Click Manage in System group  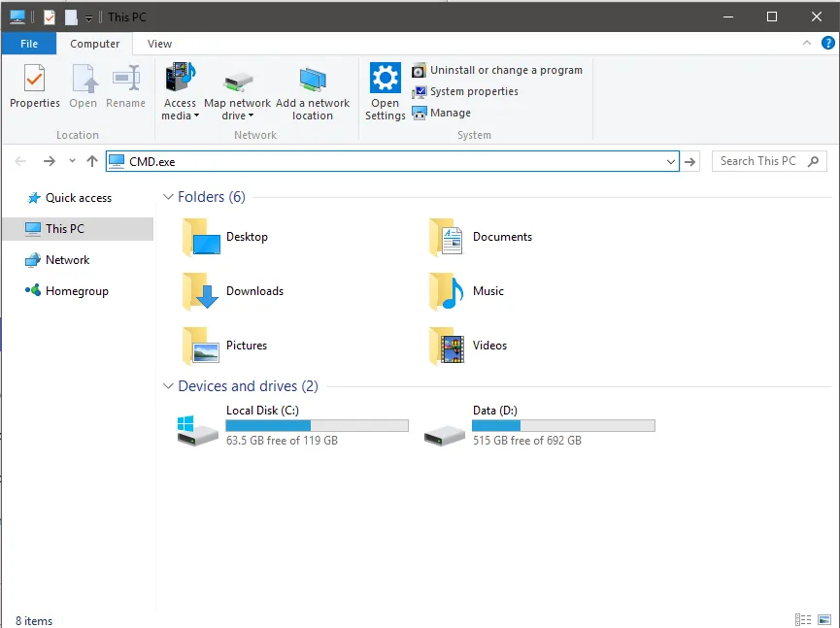pos(442,113)
